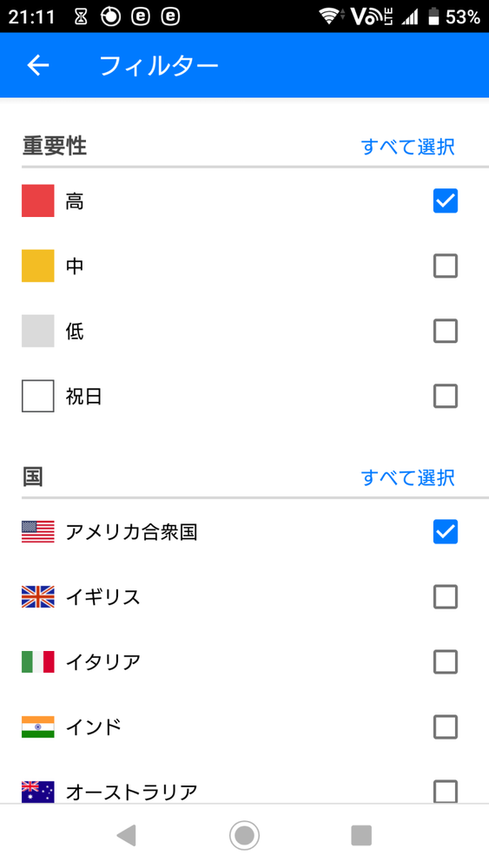Viewport: 489px width, 868px height.
Task: Uncheck the 高 importance checkbox
Action: tap(446, 201)
